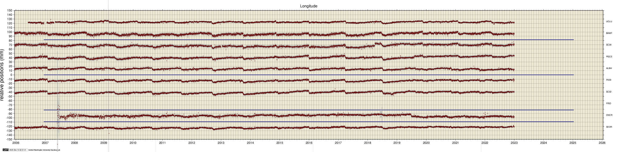Select the SC04 station label
This screenshot has height=152, width=644.
coord(609,45)
